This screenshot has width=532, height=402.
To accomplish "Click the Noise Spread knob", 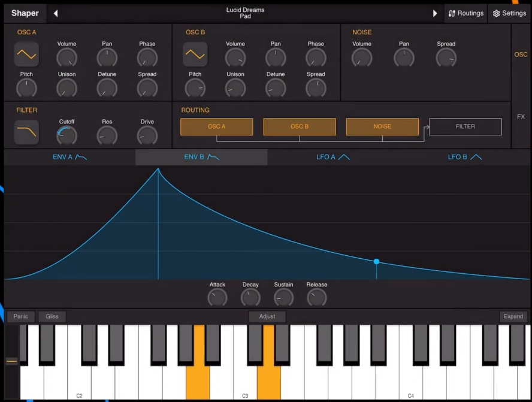I will click(446, 58).
